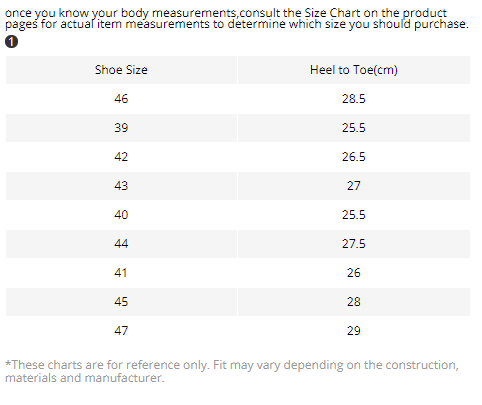Screen dimensions: 482x405
Task: Click the reference-only disclaimer text
Action: click(232, 371)
